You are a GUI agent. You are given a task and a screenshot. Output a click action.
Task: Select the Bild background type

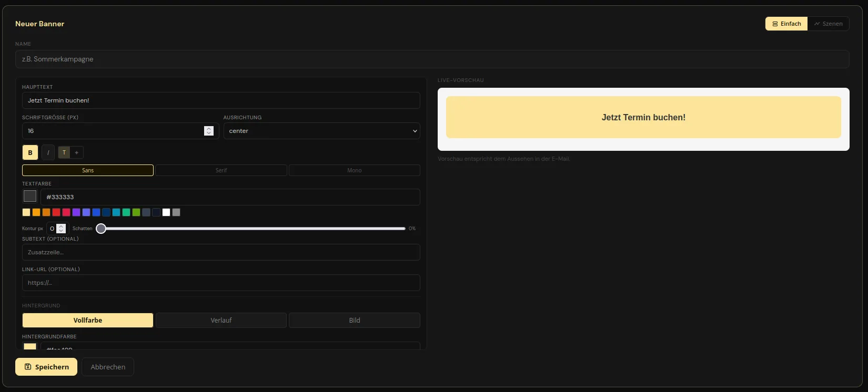355,320
